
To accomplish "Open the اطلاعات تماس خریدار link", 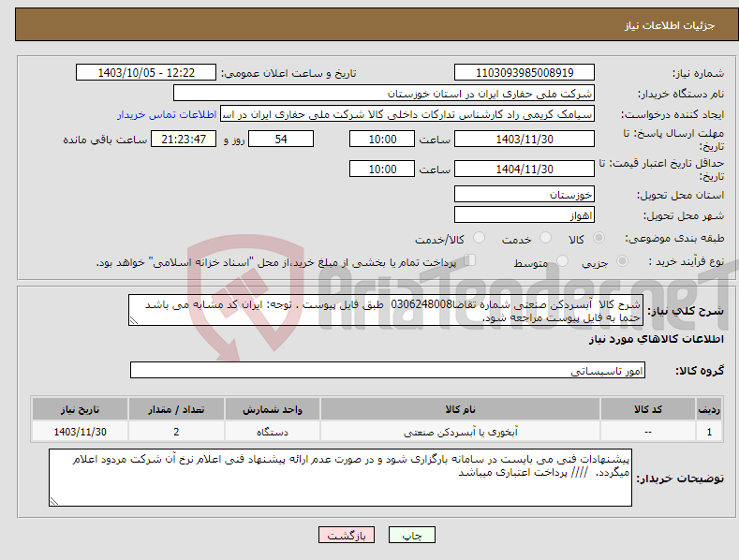I will tap(167, 114).
